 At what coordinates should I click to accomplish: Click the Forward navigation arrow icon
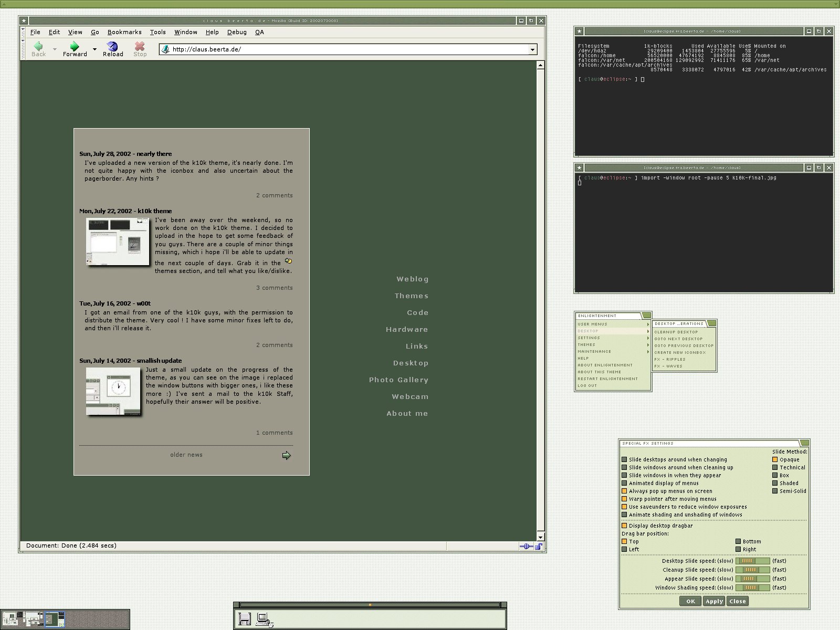tap(75, 46)
